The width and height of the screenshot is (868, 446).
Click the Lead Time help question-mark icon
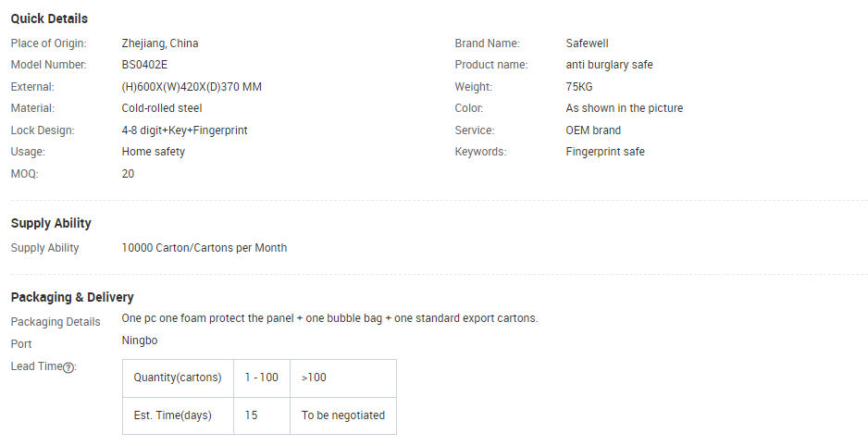(x=68, y=367)
